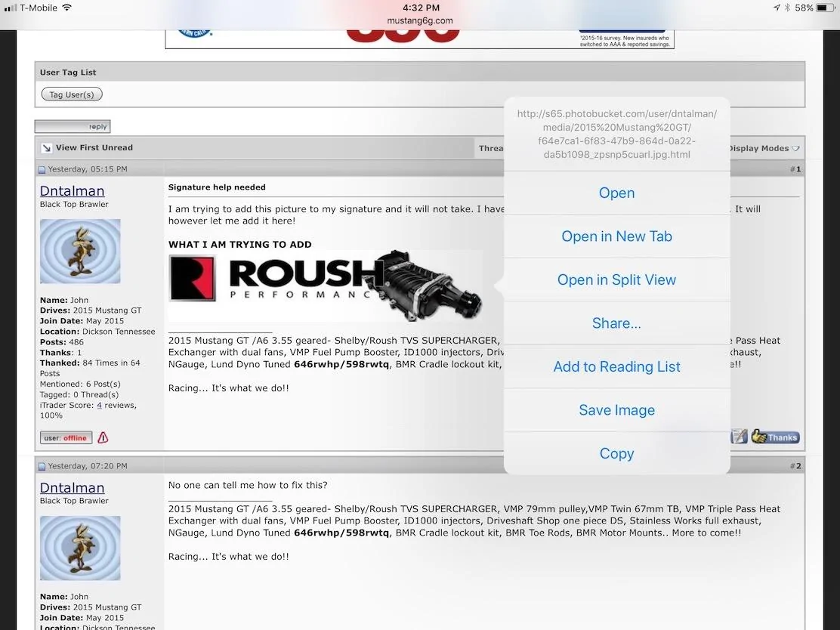Open Dntalman profile in post #2
This screenshot has height=630, width=840.
click(72, 487)
